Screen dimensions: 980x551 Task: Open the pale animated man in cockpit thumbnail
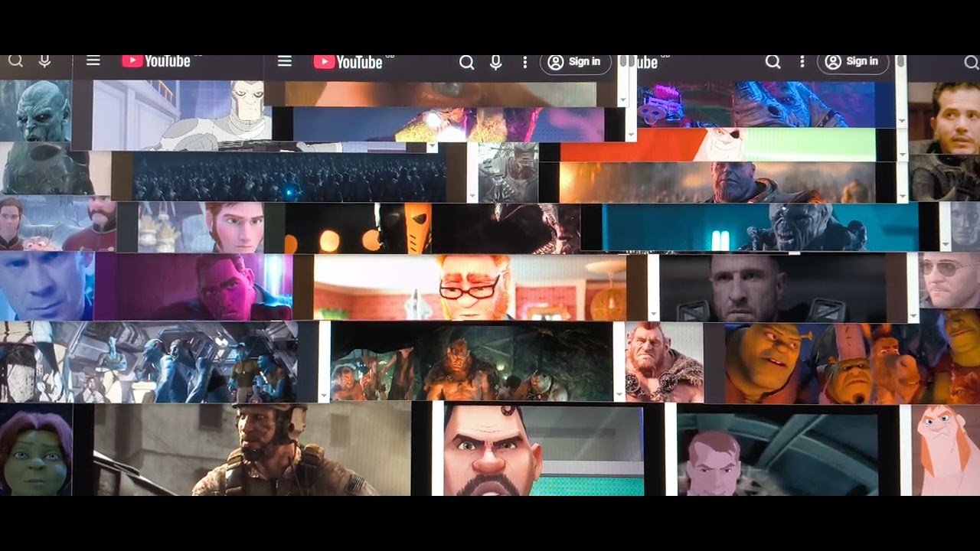[x=777, y=455]
